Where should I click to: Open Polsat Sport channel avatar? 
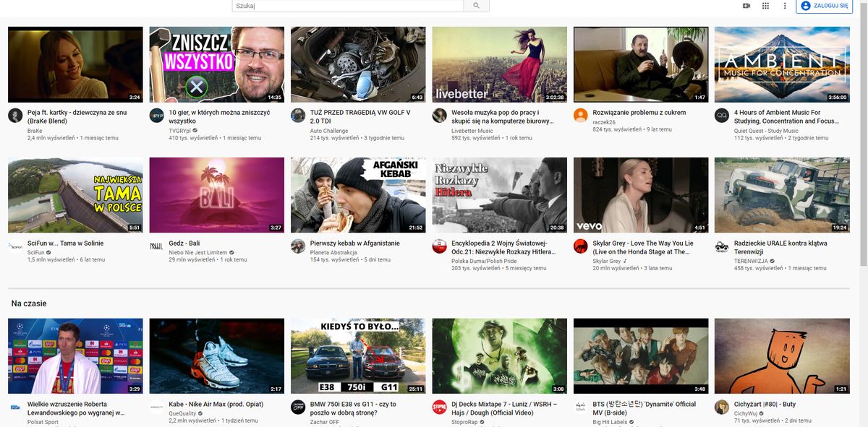pos(15,407)
